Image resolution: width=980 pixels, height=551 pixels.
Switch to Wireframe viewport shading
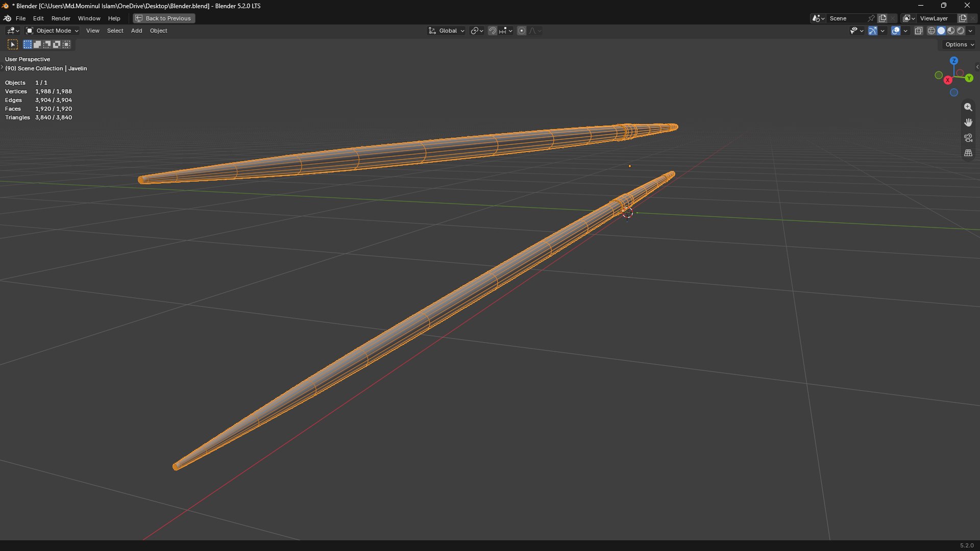point(932,31)
